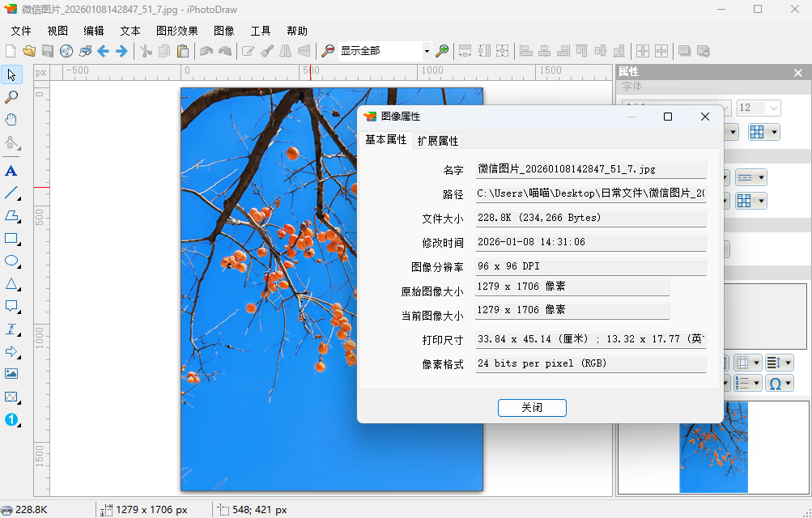
Task: Click the open folder icon
Action: click(29, 51)
